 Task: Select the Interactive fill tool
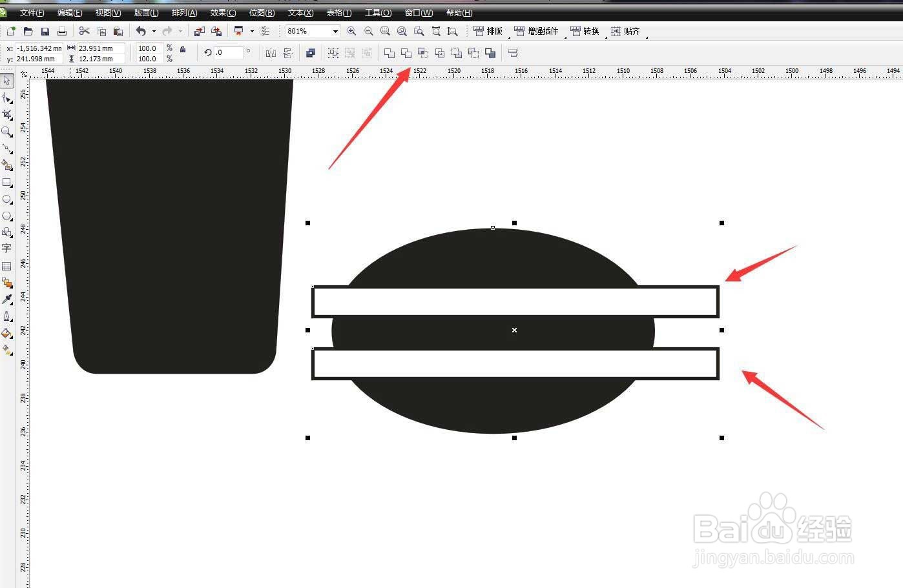pyautogui.click(x=6, y=350)
